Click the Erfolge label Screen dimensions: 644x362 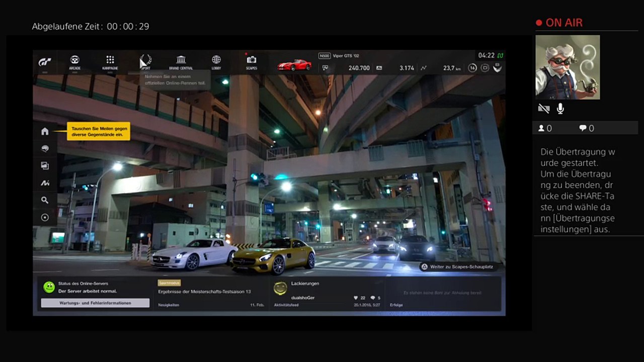coord(396,305)
